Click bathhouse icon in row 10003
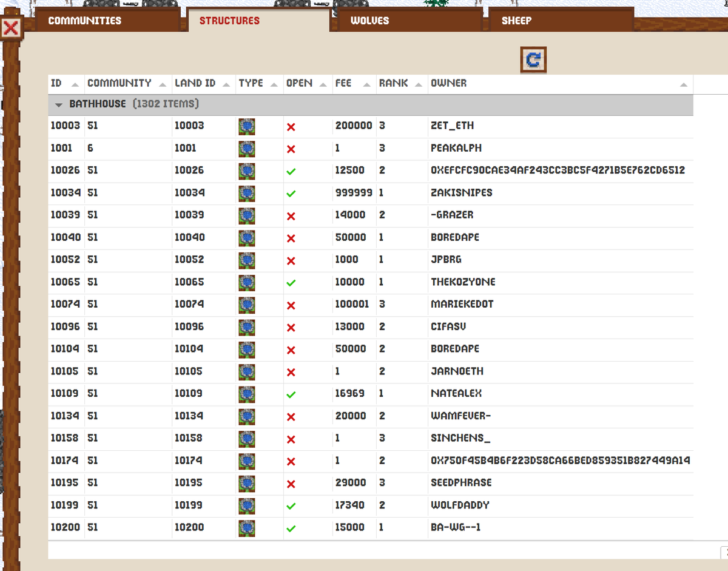The image size is (728, 571). coord(246,127)
